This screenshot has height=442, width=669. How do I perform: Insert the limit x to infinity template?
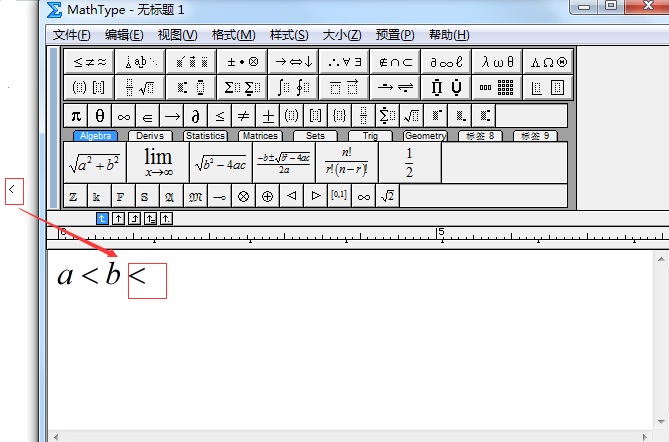coord(158,161)
